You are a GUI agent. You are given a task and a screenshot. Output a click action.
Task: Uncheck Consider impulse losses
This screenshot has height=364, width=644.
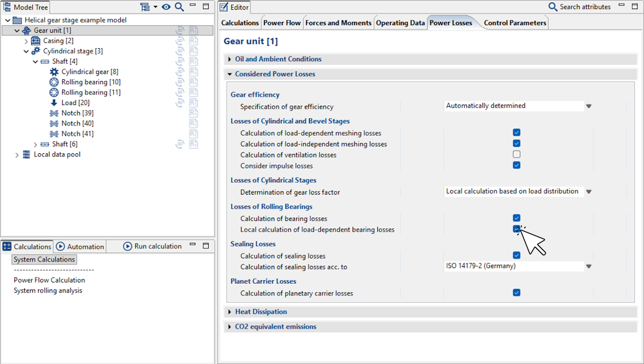pyautogui.click(x=516, y=165)
